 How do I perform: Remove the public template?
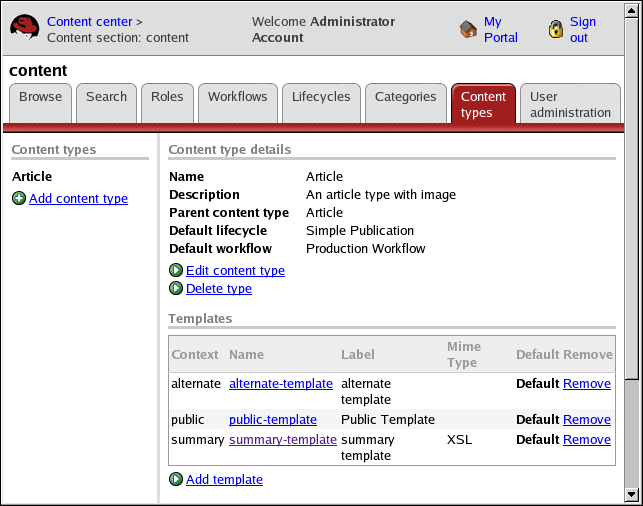(587, 419)
